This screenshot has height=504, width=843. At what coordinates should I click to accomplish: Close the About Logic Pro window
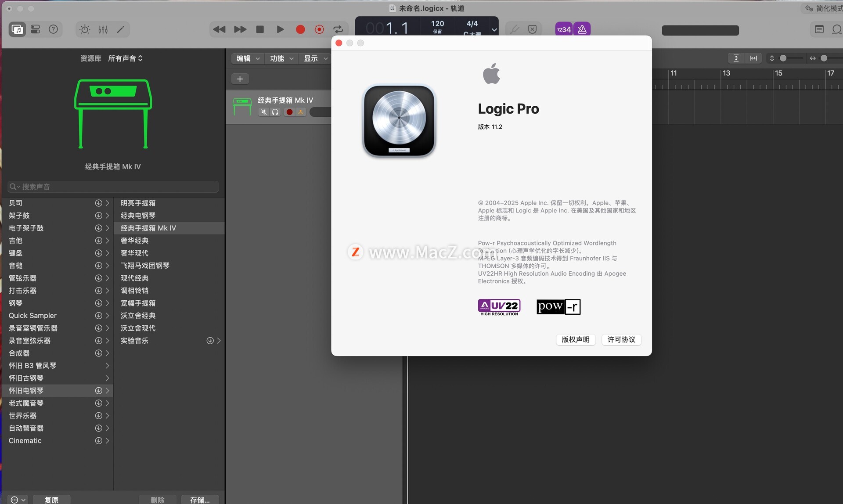click(339, 43)
